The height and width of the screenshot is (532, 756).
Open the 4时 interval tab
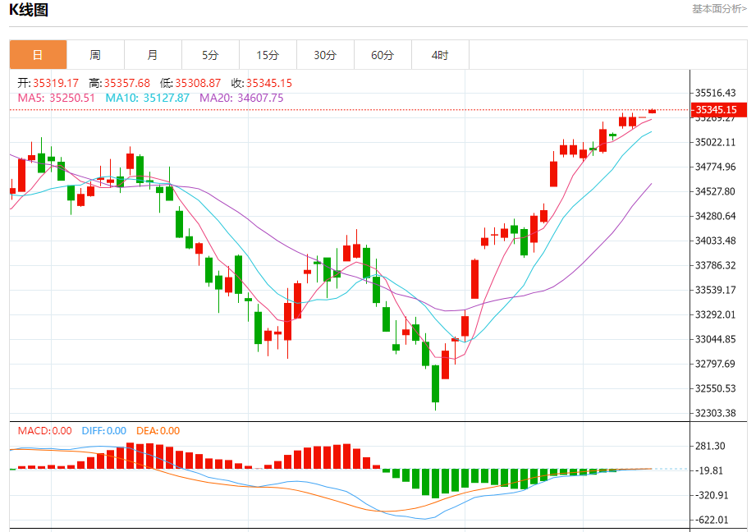(440, 55)
